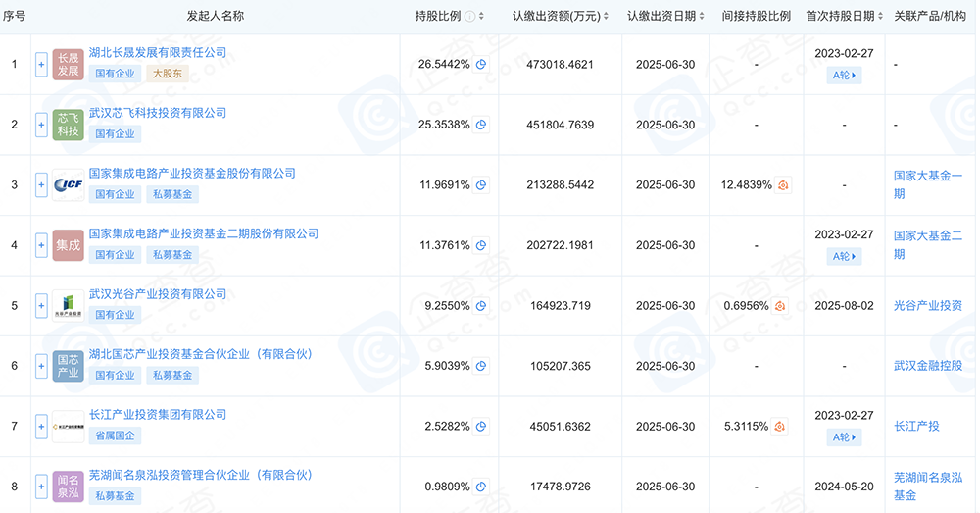Click the 间接持股比例 column header
The height and width of the screenshot is (513, 980).
(757, 17)
